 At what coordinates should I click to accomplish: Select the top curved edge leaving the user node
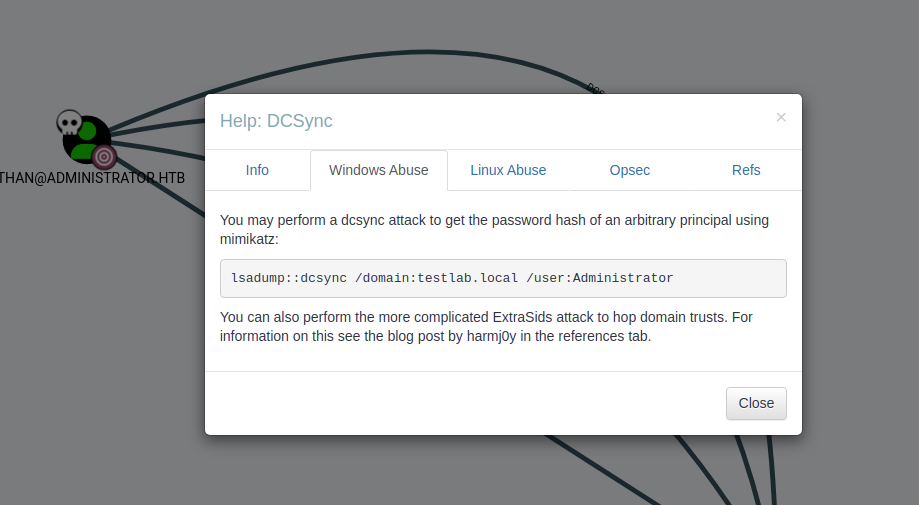tap(300, 86)
